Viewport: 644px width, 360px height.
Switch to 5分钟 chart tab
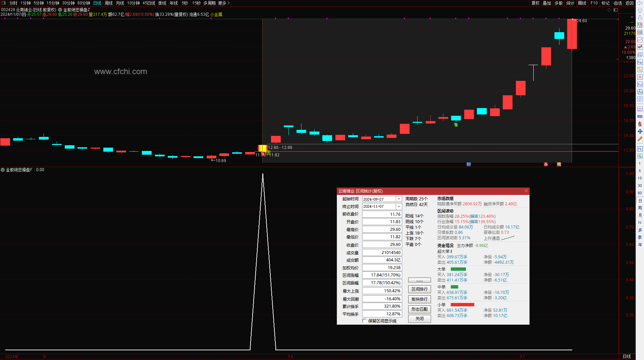[39, 3]
